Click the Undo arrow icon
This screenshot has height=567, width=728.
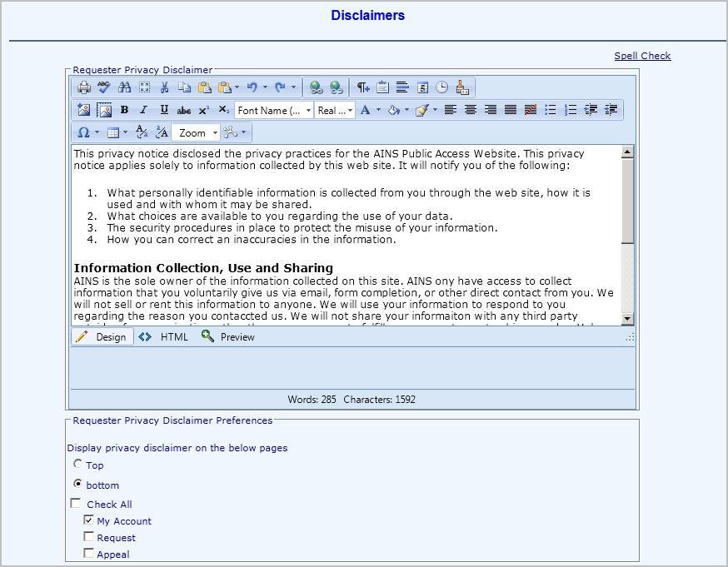pos(252,87)
